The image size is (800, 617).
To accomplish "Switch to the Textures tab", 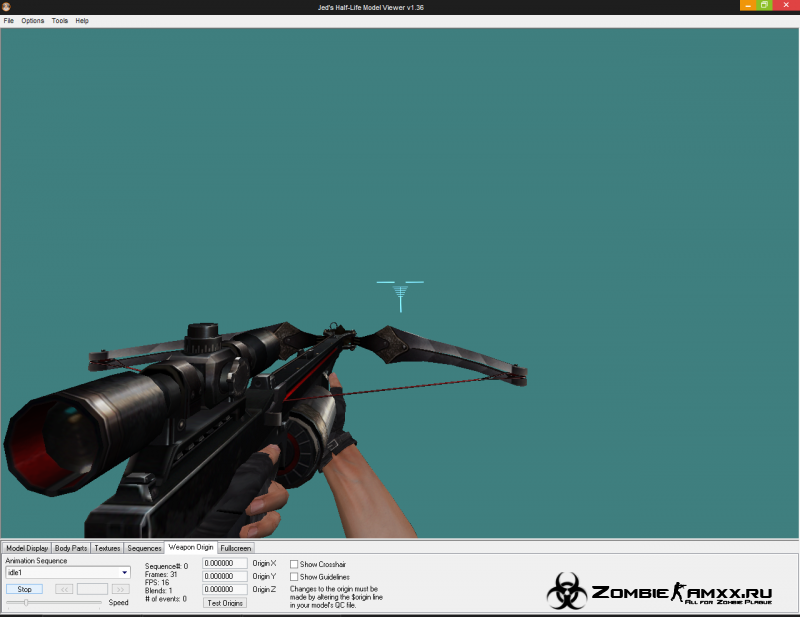I will [x=107, y=548].
